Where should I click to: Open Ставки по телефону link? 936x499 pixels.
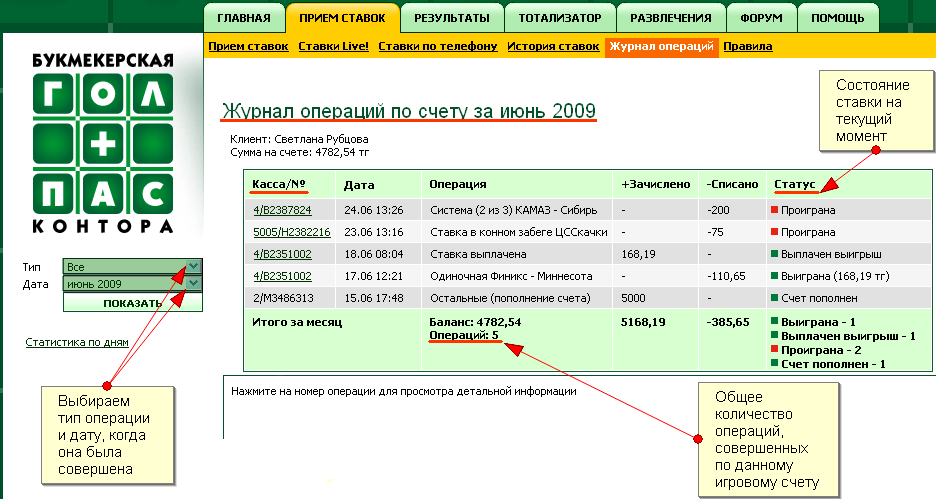point(438,47)
